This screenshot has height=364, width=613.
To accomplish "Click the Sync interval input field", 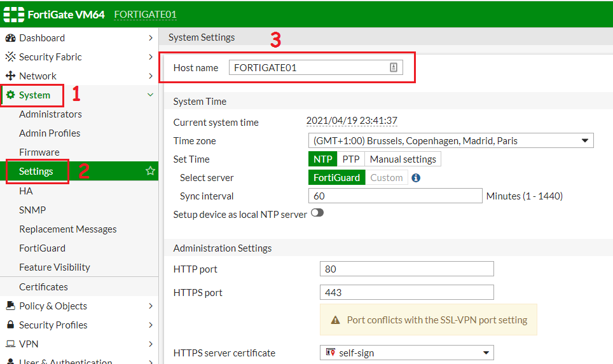I will (x=394, y=196).
